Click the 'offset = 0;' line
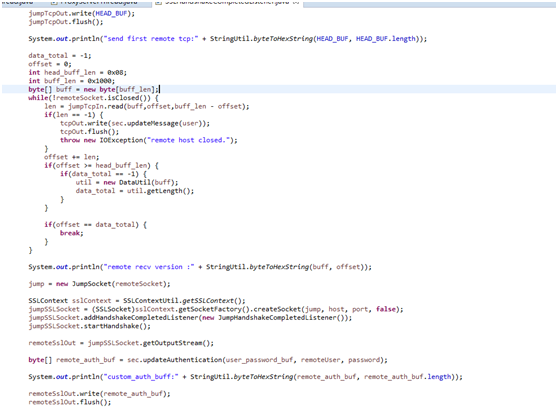558x417 pixels. (50, 64)
